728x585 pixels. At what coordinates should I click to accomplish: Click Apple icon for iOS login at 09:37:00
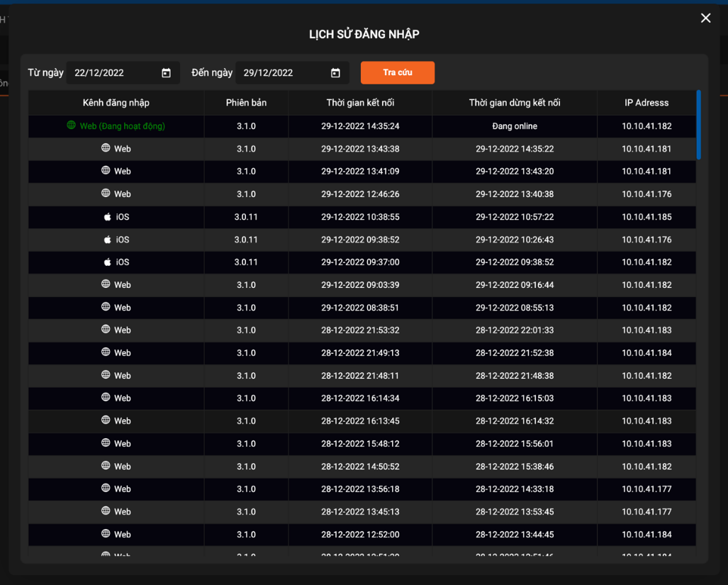pos(108,262)
